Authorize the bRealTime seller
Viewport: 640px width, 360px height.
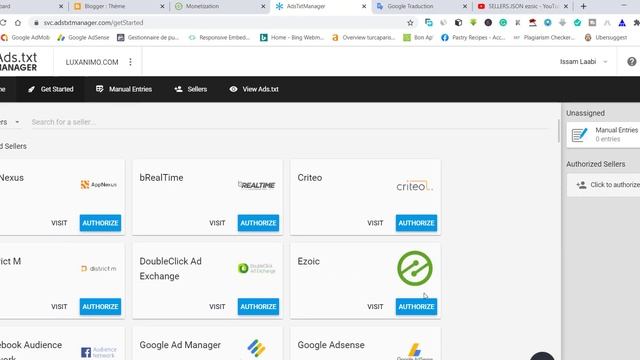click(258, 223)
